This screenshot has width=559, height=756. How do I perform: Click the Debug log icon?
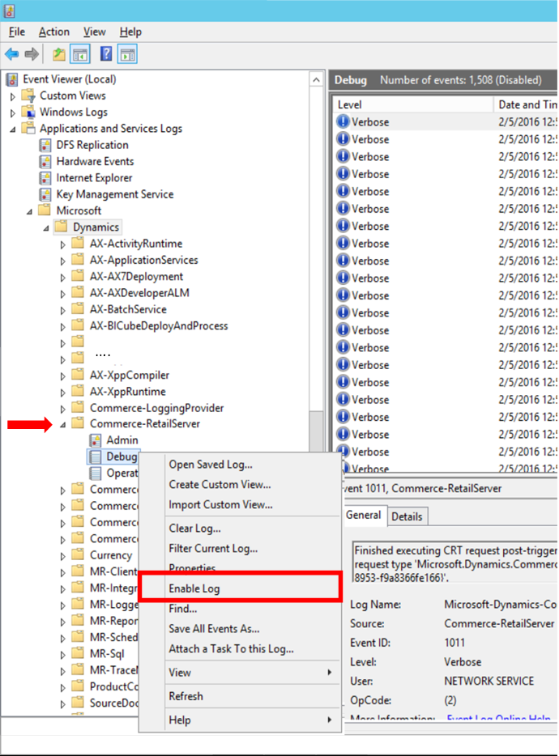point(96,457)
